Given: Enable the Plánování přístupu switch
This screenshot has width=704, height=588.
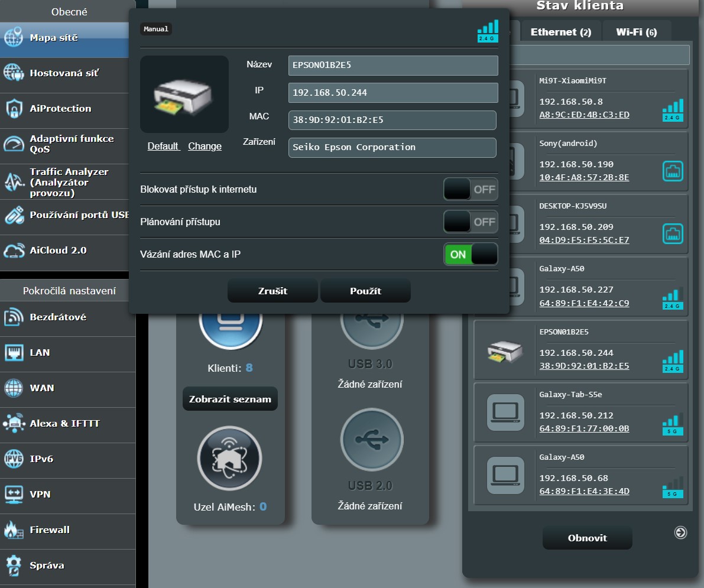Looking at the screenshot, I should click(x=471, y=222).
